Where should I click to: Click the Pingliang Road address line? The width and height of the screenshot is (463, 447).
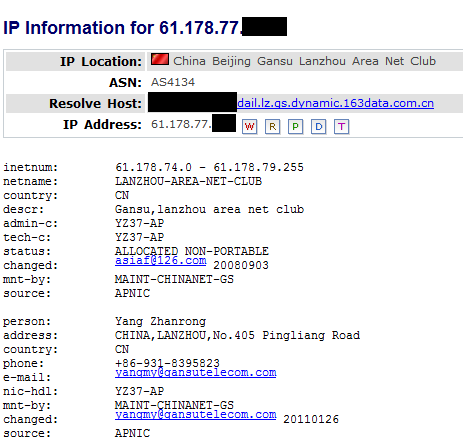(237, 335)
